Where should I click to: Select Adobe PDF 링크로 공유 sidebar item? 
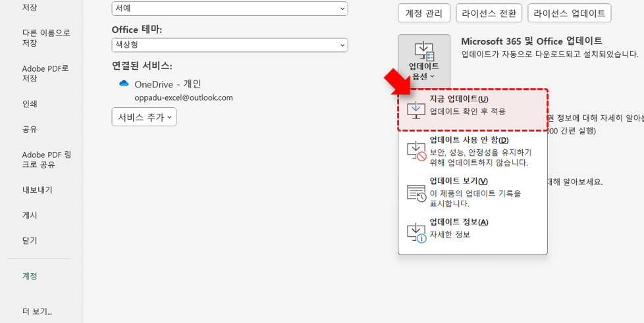[47, 160]
